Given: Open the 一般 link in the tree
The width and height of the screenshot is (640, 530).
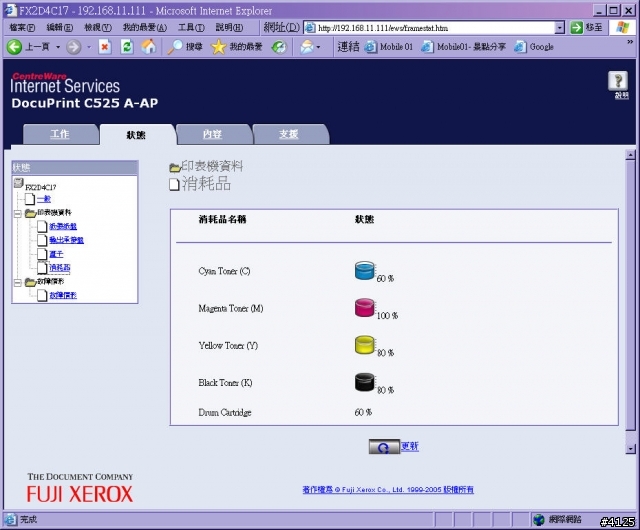Looking at the screenshot, I should [44, 199].
